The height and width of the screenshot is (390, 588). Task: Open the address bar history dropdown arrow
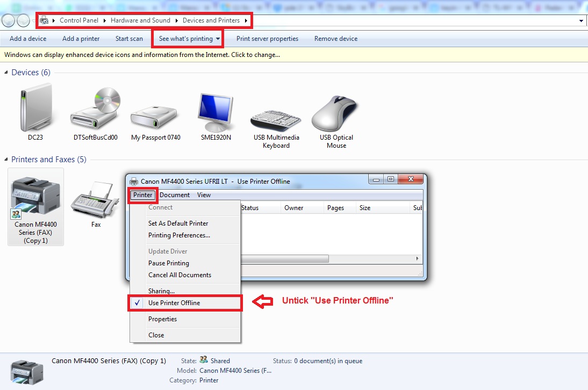pos(581,21)
